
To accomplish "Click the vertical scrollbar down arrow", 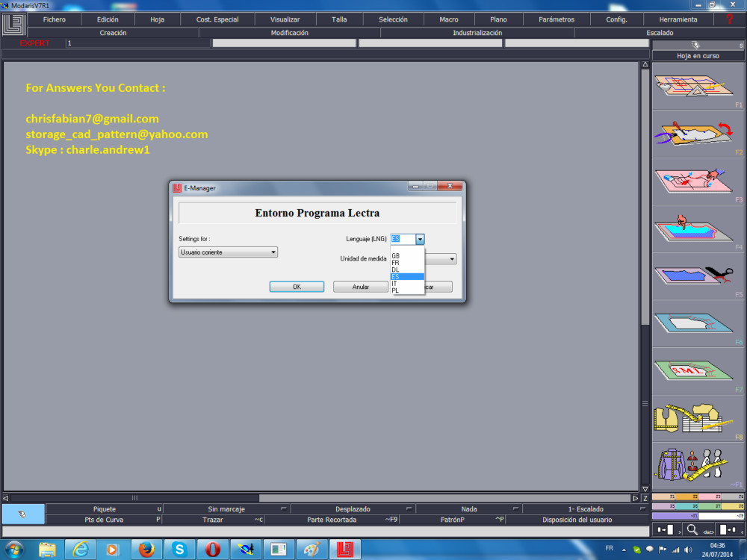I will (645, 489).
